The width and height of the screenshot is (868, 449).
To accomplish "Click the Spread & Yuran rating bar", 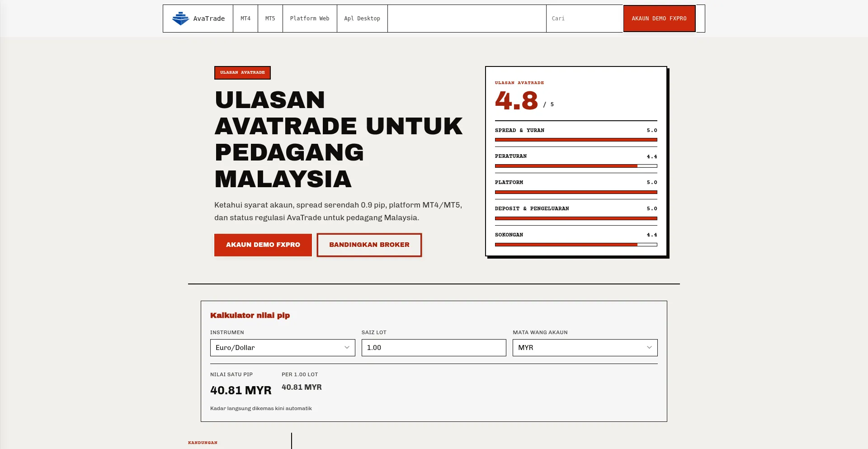I will tap(576, 140).
